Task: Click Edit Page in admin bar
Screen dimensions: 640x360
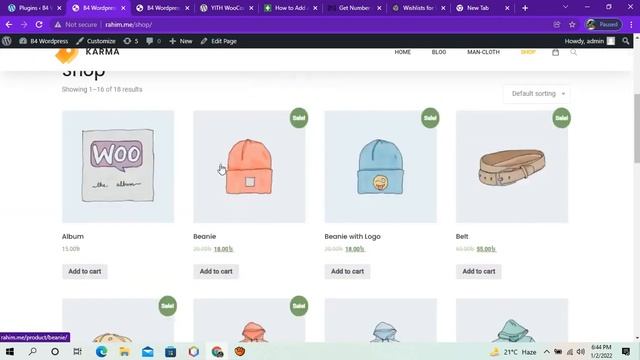Action: click(x=219, y=41)
